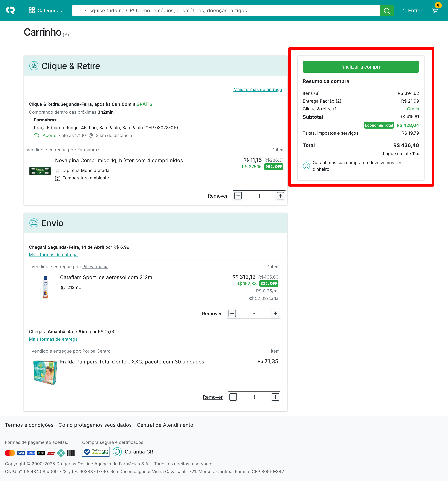The image size is (448, 481).
Task: Open Mais formas de entrega under 14 de Abril
Action: 53,254
